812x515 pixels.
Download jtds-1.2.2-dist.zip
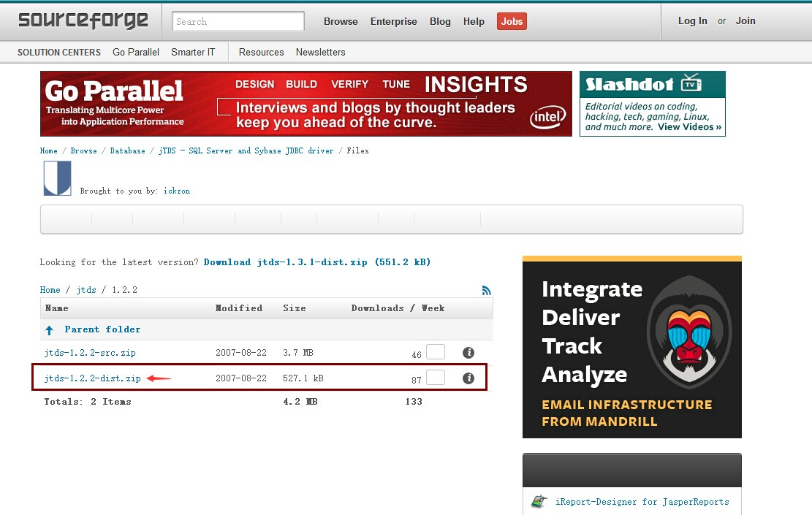[x=92, y=378]
